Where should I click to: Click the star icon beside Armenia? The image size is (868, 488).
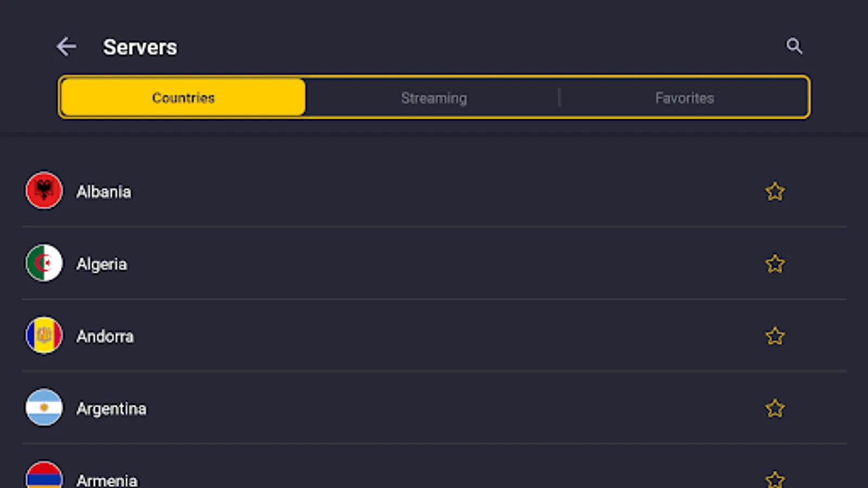[775, 479]
